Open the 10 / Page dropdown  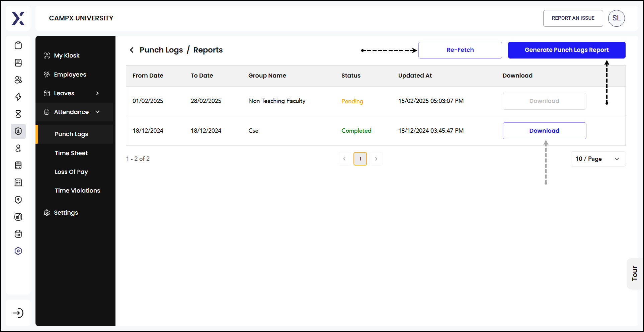click(x=598, y=159)
